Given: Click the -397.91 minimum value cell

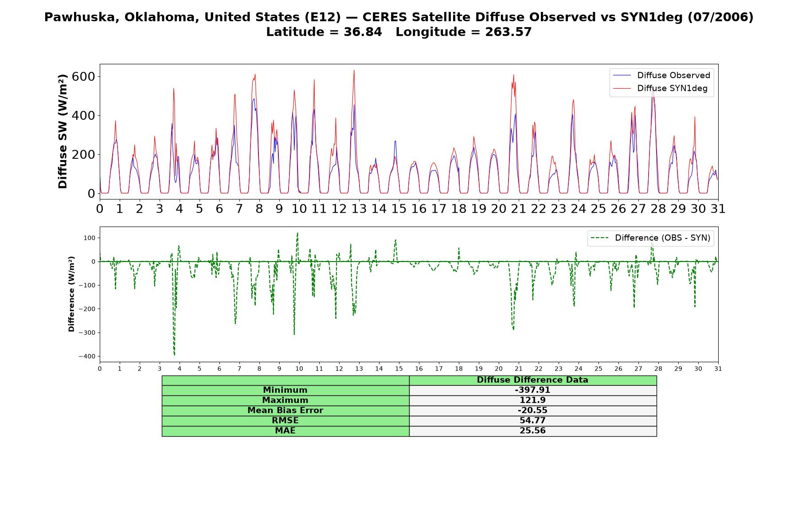Looking at the screenshot, I should point(533,390).
